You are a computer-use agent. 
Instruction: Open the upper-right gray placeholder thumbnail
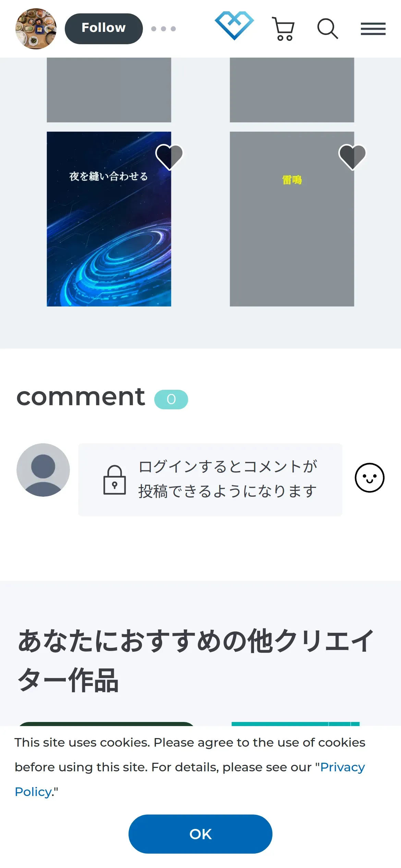292,90
